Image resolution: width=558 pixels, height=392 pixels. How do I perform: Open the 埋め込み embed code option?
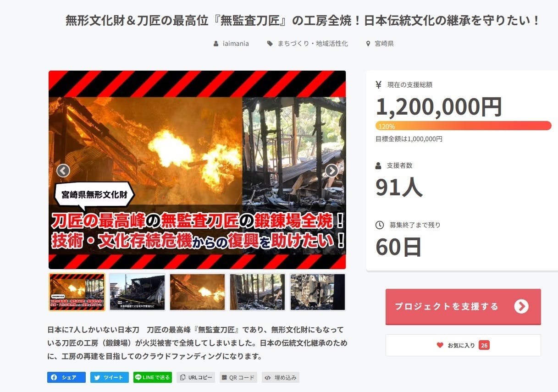281,377
